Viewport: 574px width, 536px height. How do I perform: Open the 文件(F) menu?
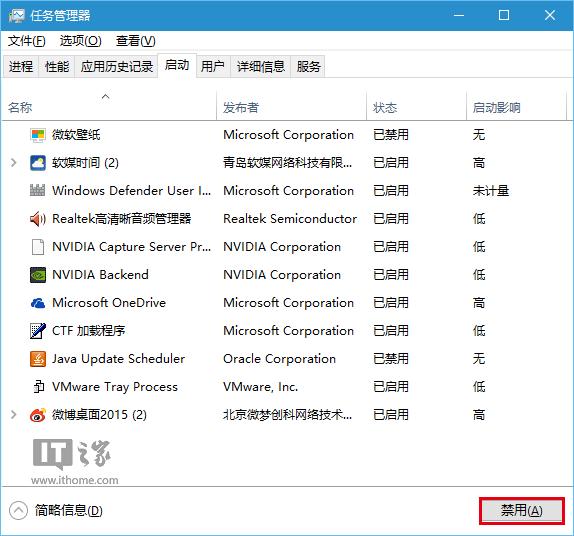tap(27, 41)
